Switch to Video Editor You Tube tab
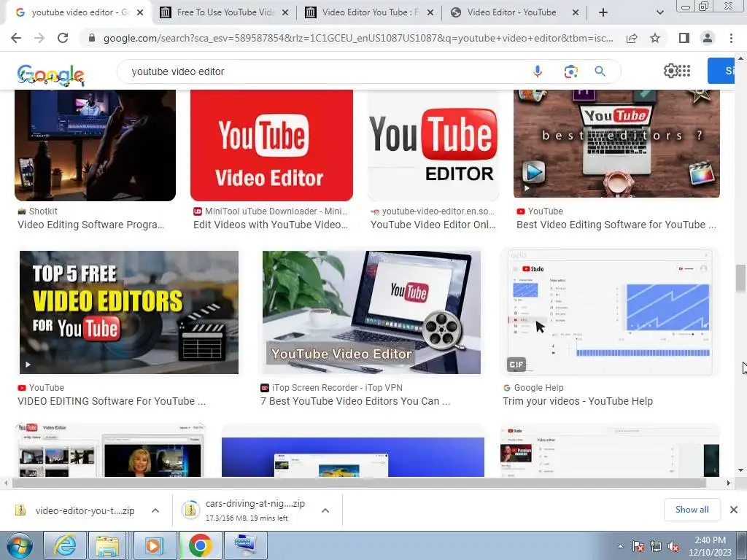This screenshot has width=747, height=560. coord(370,12)
